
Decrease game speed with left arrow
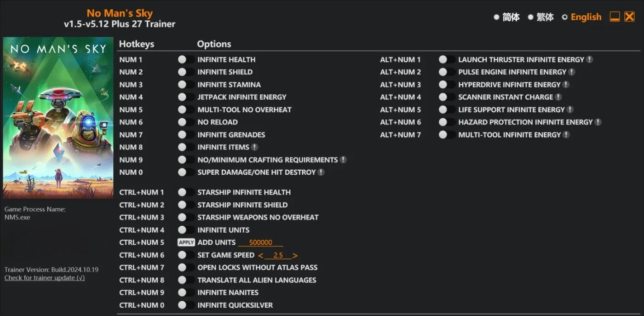tap(261, 255)
